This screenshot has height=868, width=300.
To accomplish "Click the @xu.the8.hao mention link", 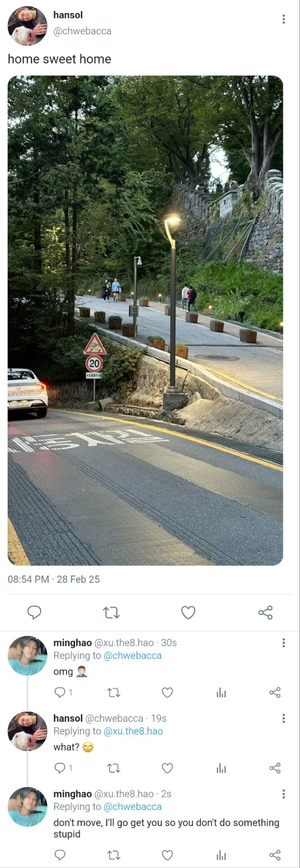I will [x=133, y=731].
